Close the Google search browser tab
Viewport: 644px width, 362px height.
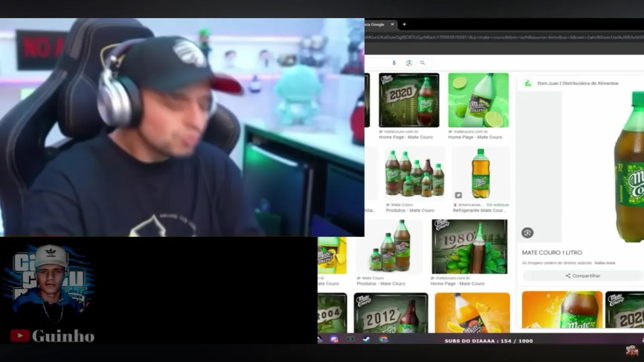(x=392, y=24)
